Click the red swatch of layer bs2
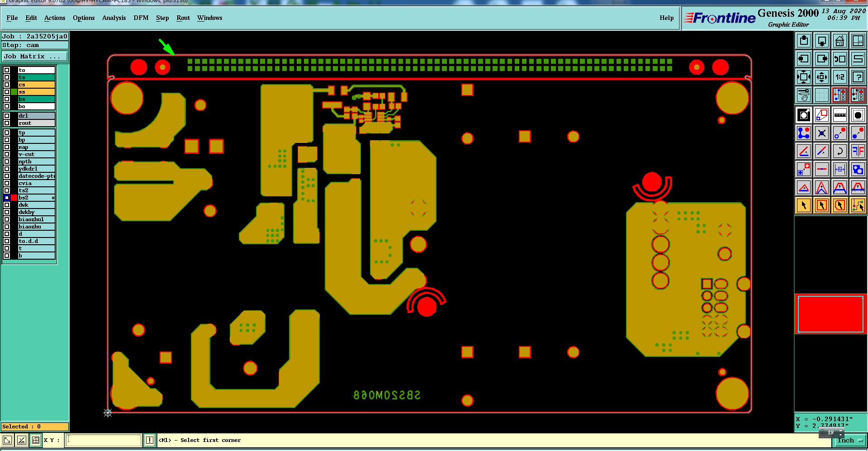Screen dimensions: 868x451 (14, 198)
